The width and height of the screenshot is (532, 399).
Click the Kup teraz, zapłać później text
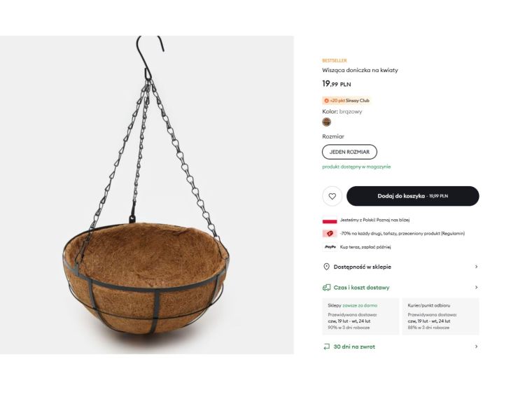(x=365, y=247)
